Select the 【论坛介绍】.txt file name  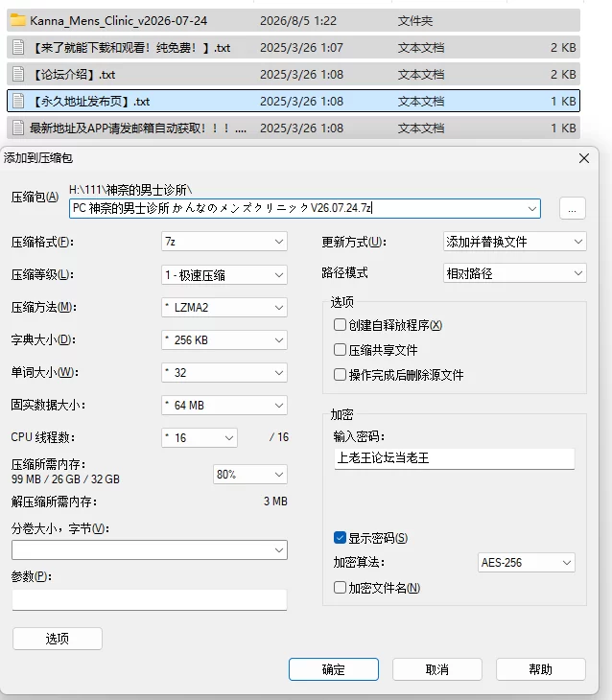point(74,75)
